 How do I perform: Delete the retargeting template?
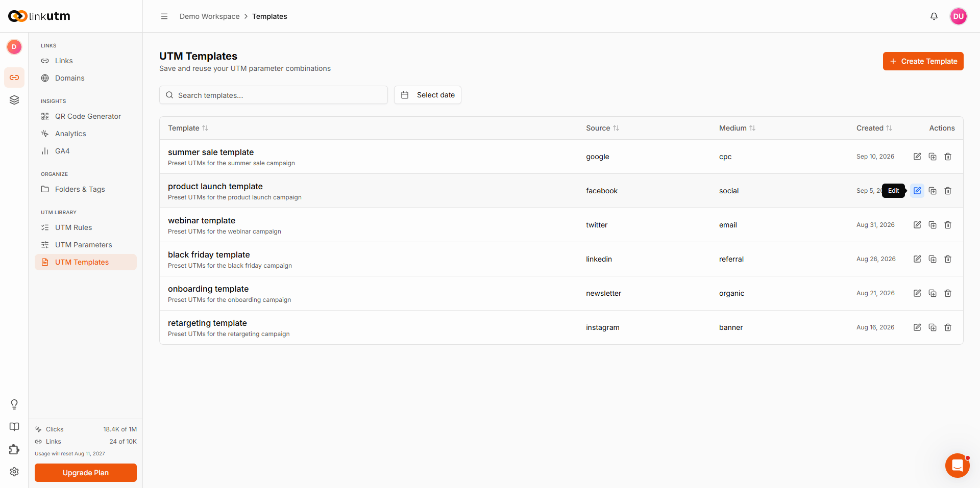click(948, 327)
